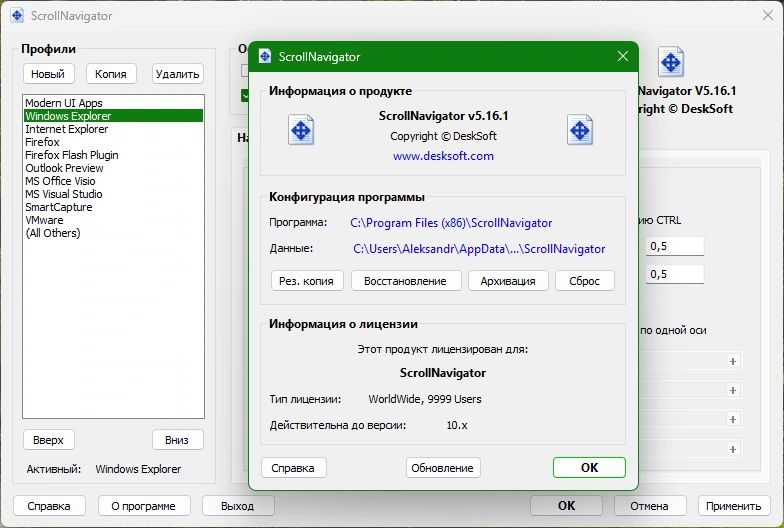This screenshot has width=784, height=528.
Task: Click the Copyright © DeskSoft text
Action: click(444, 136)
